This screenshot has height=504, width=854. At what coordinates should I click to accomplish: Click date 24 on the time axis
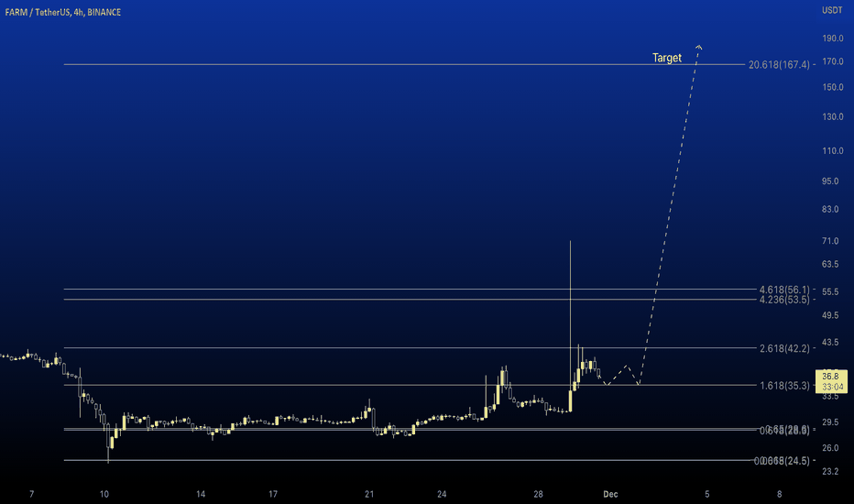pos(442,494)
